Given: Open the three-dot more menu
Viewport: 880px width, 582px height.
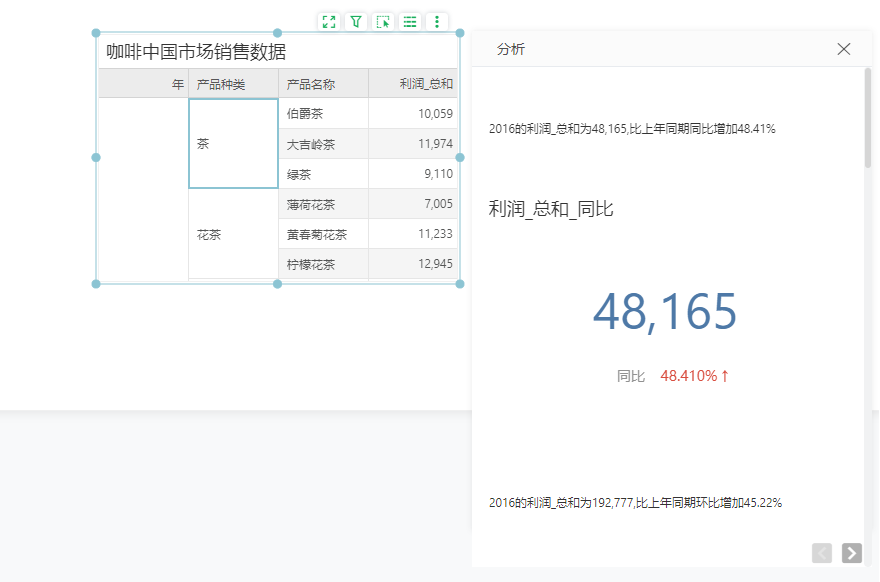Looking at the screenshot, I should pyautogui.click(x=437, y=22).
